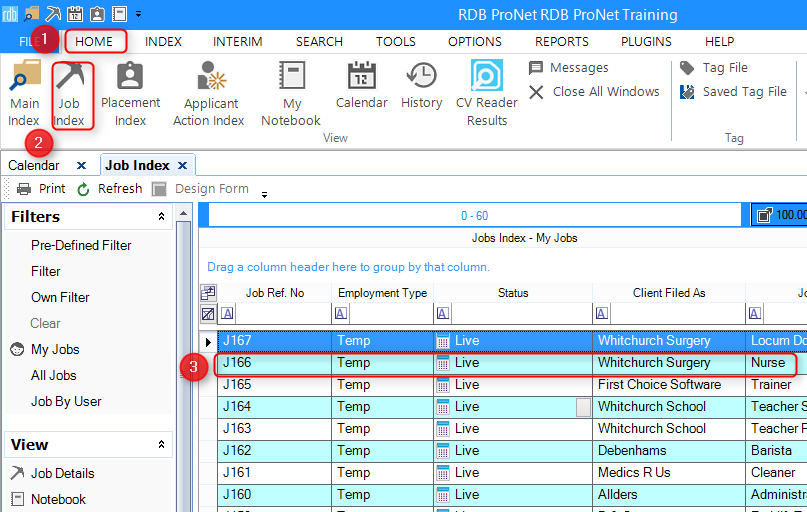The image size is (807, 512).
Task: Open Job Ref. No filter condition selector
Action: [x=227, y=313]
